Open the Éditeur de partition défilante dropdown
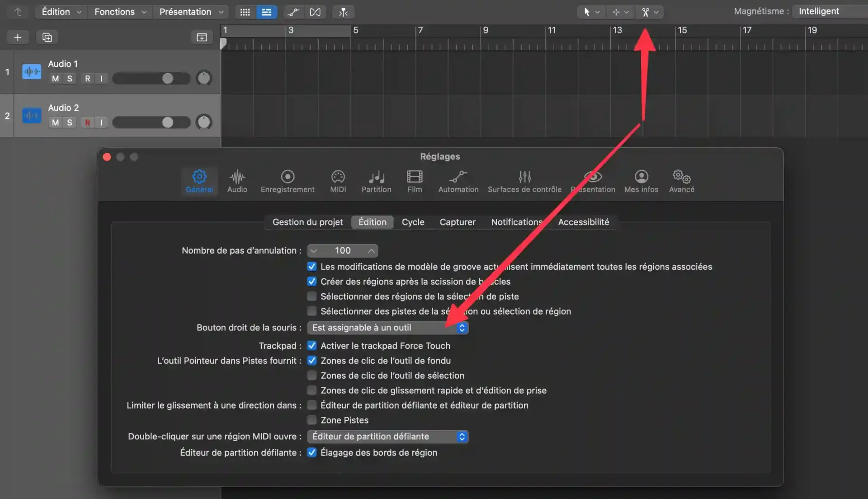The height and width of the screenshot is (499, 868). 387,437
